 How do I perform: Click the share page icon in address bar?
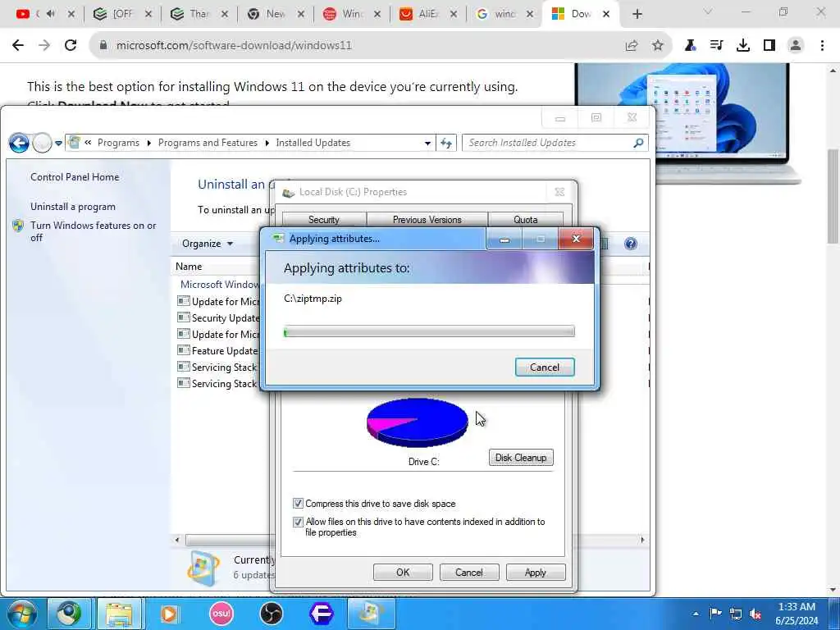coord(632,46)
